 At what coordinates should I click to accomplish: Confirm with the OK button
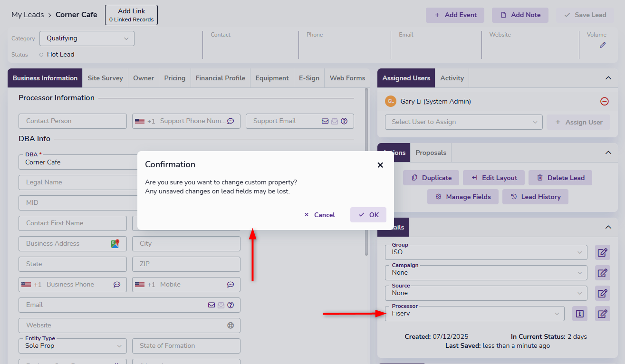(x=368, y=215)
